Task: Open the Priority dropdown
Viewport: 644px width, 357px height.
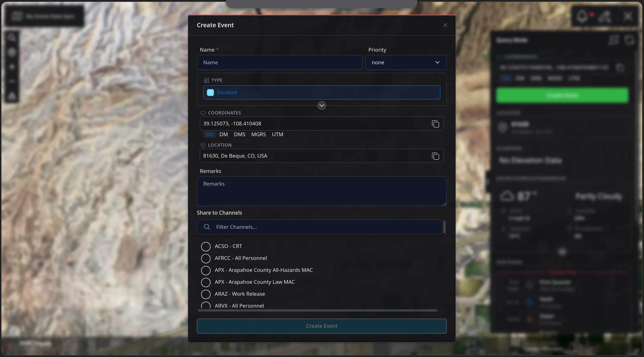Action: coord(406,62)
